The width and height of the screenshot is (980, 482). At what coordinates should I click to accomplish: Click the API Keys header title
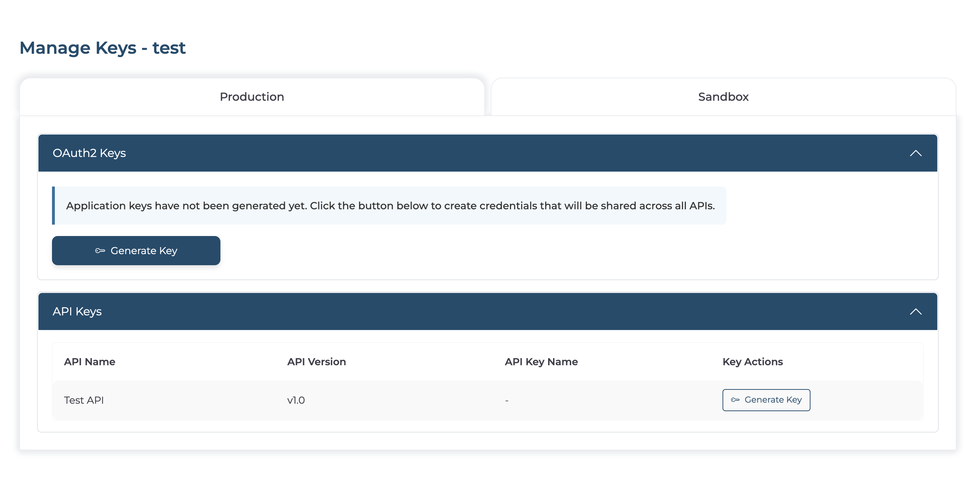click(x=77, y=311)
